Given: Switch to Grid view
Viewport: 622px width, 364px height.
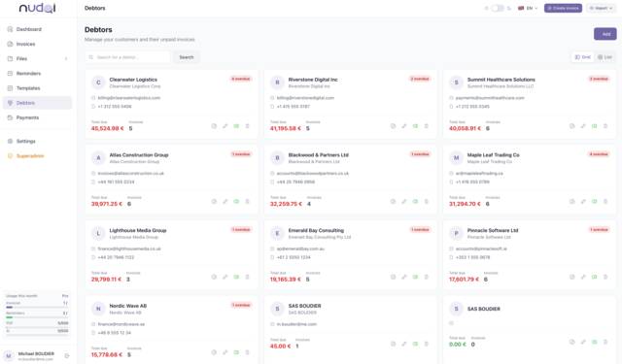Looking at the screenshot, I should click(583, 57).
